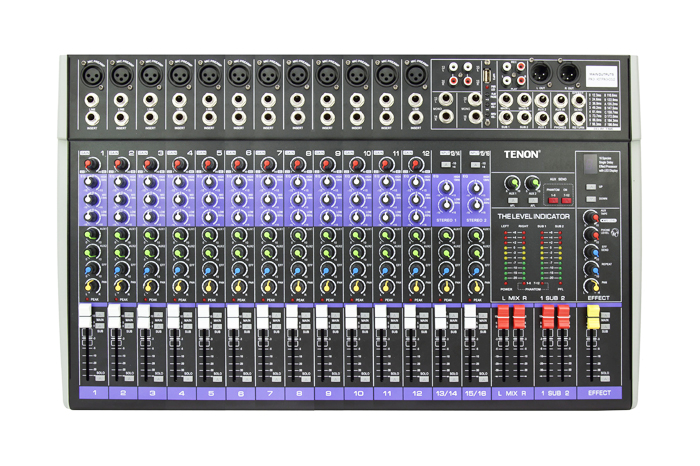This screenshot has width=700, height=466.
Task: Click the L OUT XLR output connector
Action: click(540, 73)
